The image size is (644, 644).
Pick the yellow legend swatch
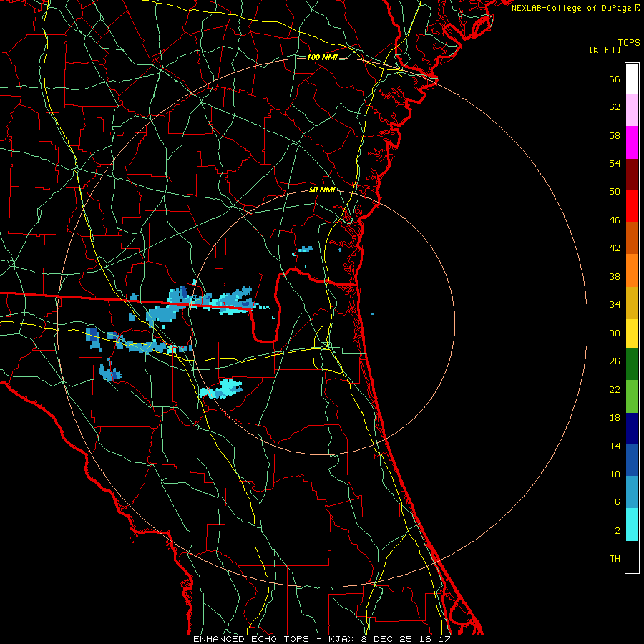point(632,333)
